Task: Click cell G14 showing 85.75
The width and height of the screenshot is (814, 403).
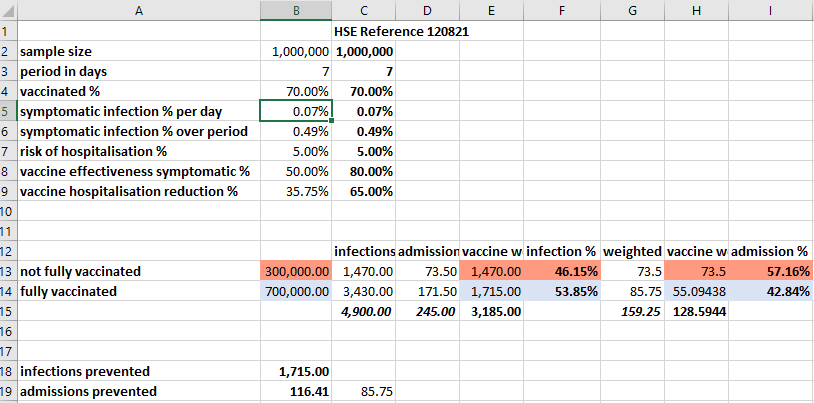Action: (x=632, y=291)
